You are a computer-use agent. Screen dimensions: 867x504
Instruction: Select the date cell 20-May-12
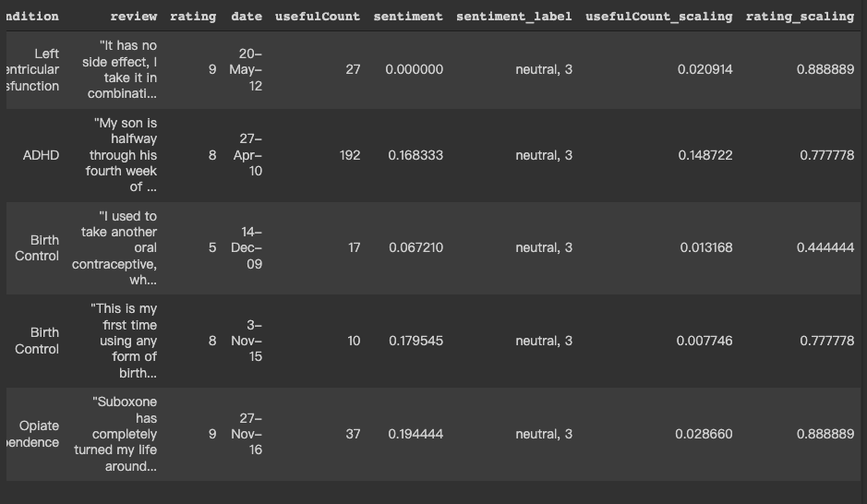click(246, 69)
